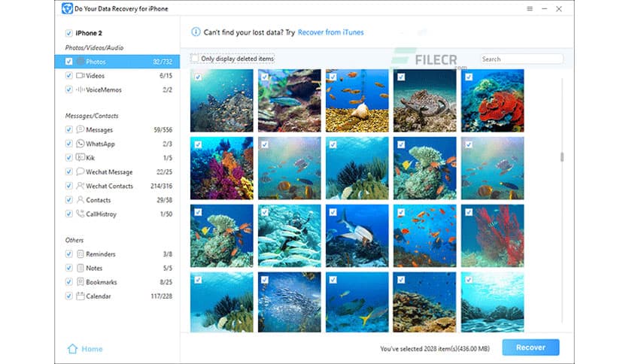Click the Wechat Contacts icon
The image size is (629, 364).
(81, 186)
